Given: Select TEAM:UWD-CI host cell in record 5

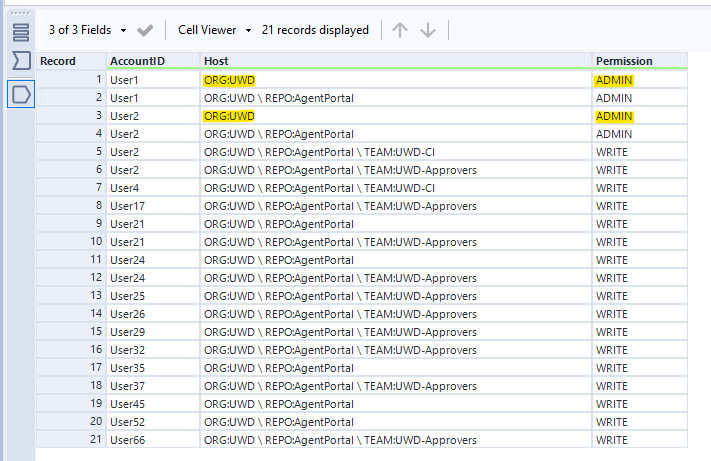Looking at the screenshot, I should tap(396, 152).
